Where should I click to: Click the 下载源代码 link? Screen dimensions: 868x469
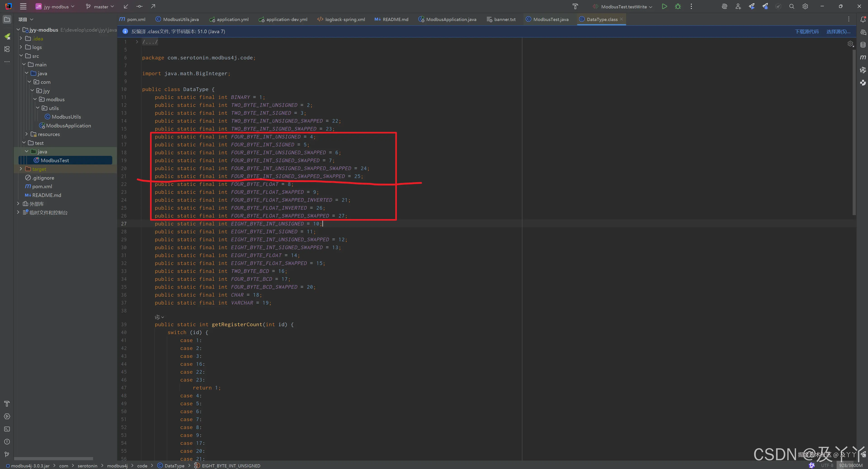(x=806, y=32)
